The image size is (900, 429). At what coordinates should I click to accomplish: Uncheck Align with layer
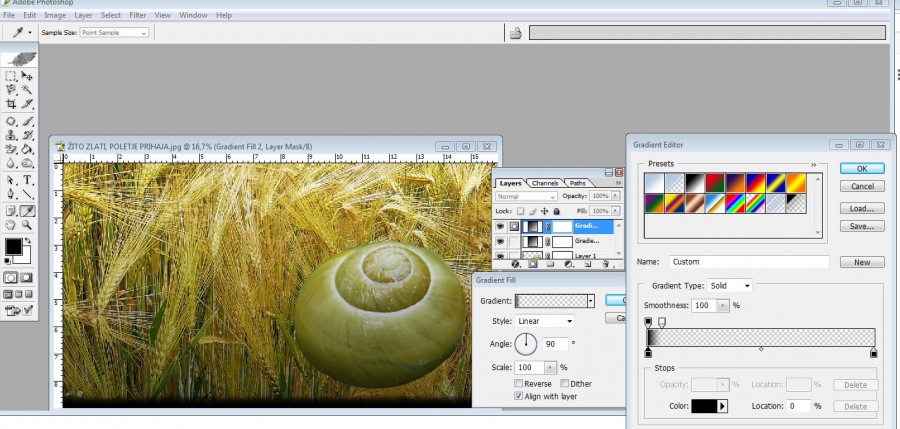pyautogui.click(x=518, y=396)
